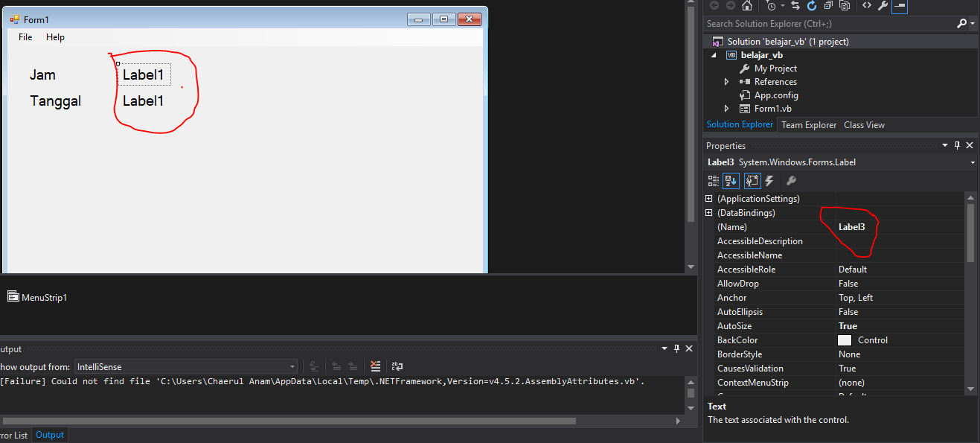The width and height of the screenshot is (980, 443).
Task: Expand the References node
Action: click(x=727, y=82)
